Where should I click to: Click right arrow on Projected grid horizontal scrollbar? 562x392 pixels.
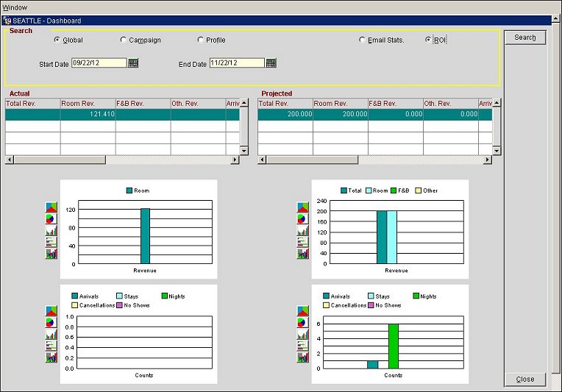pos(488,160)
